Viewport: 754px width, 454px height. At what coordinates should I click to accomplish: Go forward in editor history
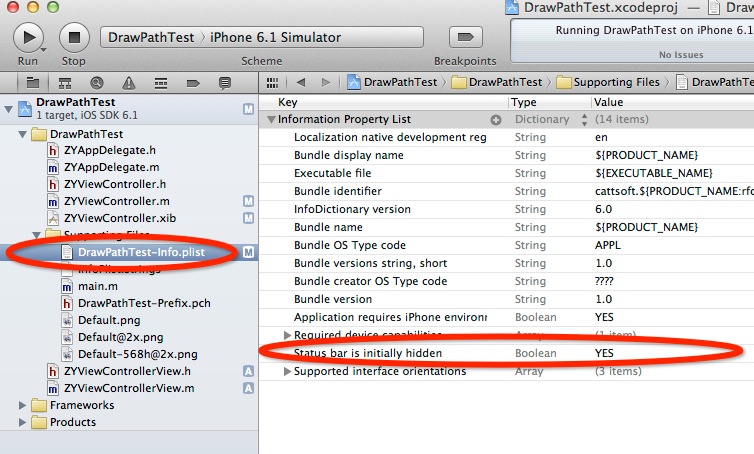[x=326, y=82]
